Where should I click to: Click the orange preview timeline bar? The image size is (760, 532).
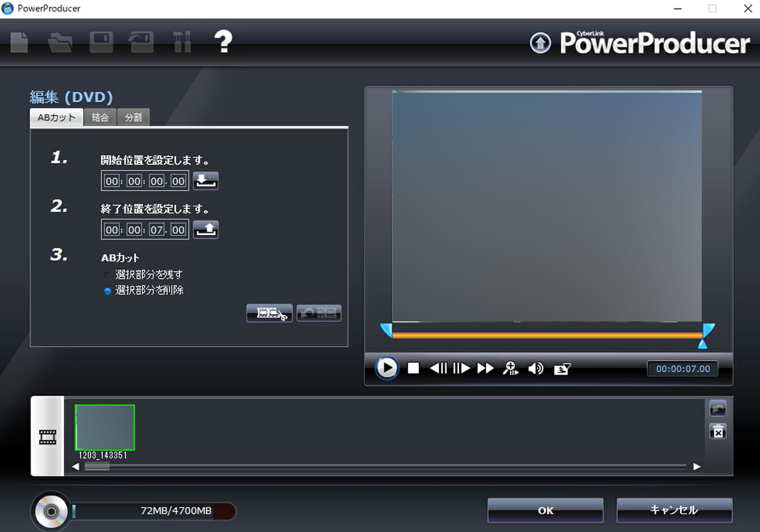click(x=547, y=336)
